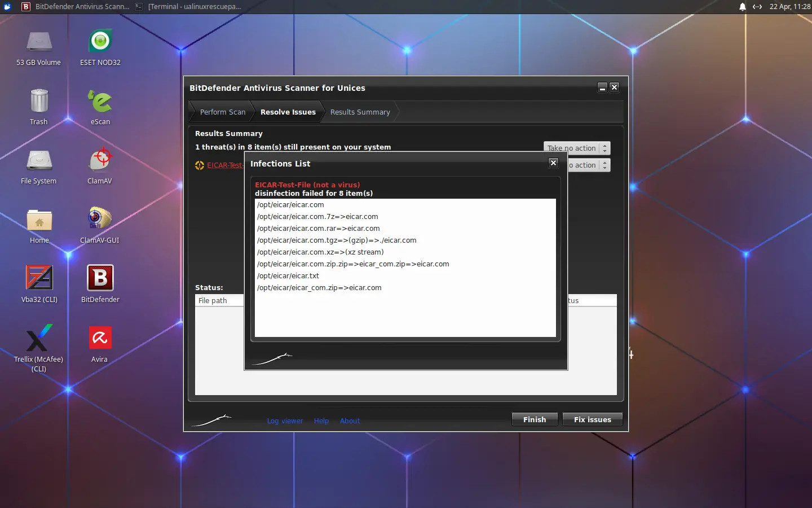
Task: Switch to BitDefender Antivirus Scanner taskbar entry
Action: pyautogui.click(x=76, y=7)
